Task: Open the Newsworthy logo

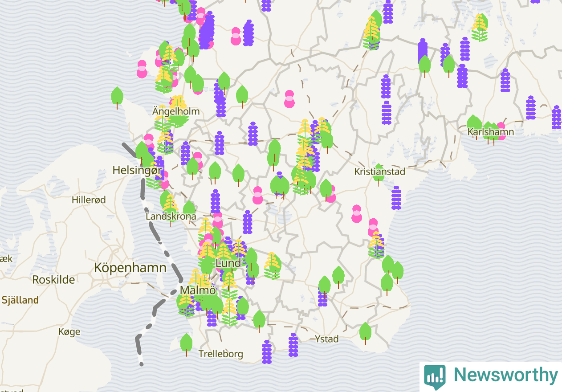Action: click(x=491, y=376)
